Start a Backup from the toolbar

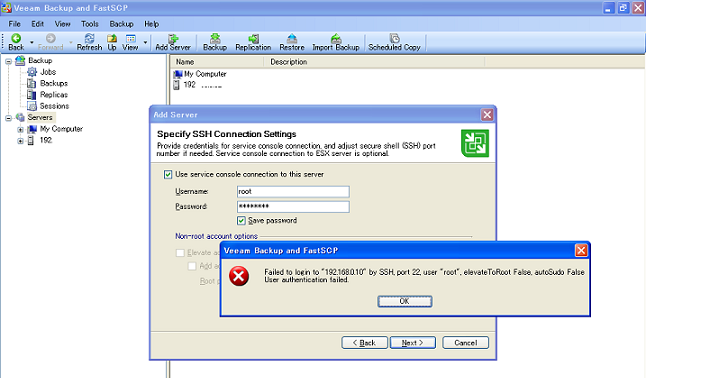(215, 42)
